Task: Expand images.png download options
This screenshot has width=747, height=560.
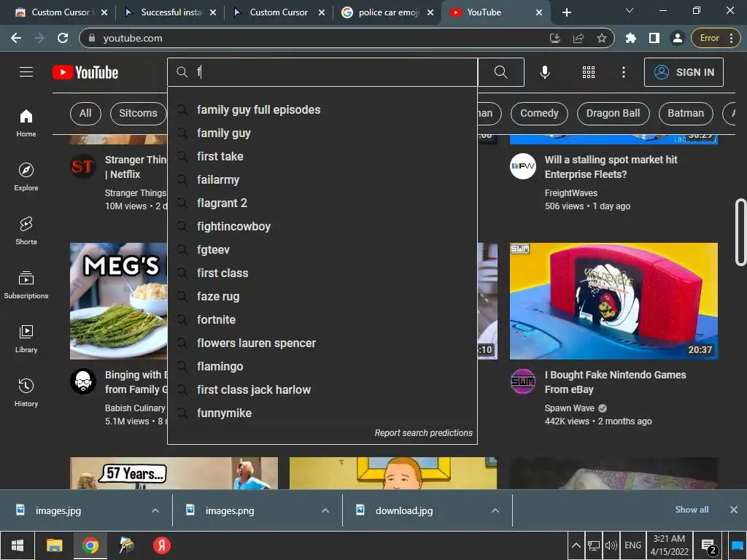Action: point(325,510)
